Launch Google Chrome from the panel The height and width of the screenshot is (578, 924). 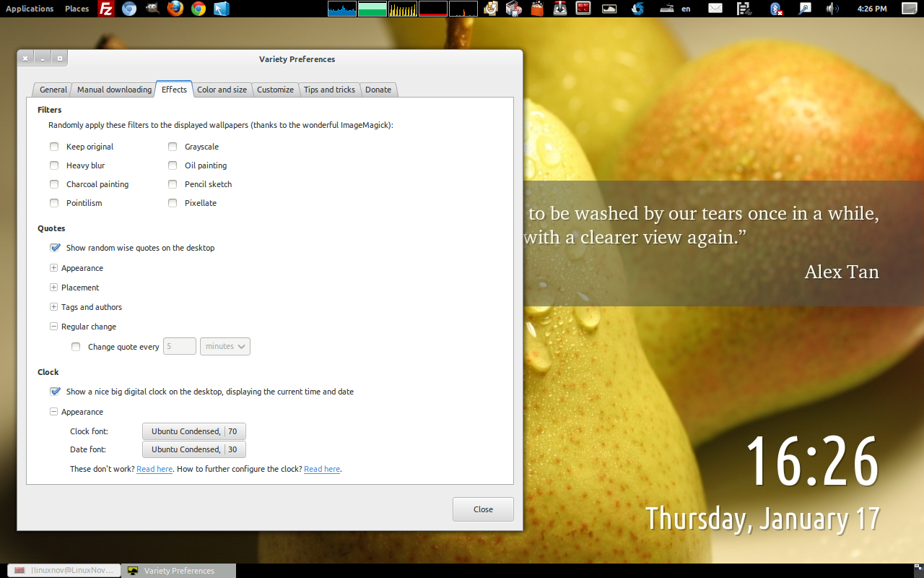199,9
